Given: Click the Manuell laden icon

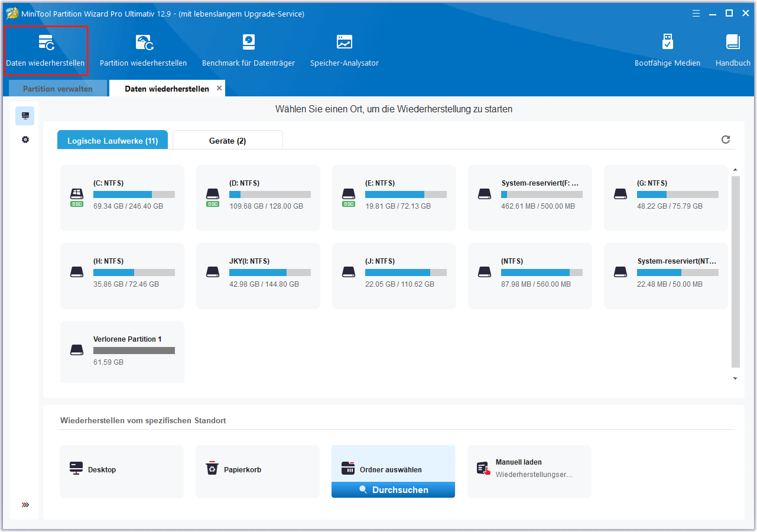Looking at the screenshot, I should tap(483, 468).
